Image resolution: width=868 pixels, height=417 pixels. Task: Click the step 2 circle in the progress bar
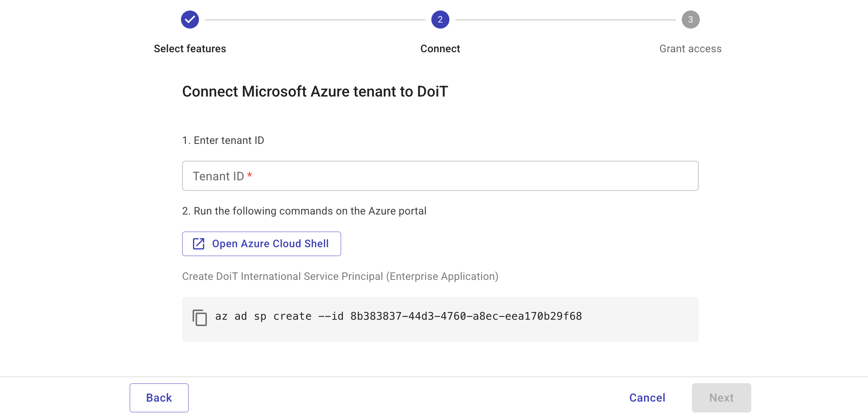coord(440,20)
